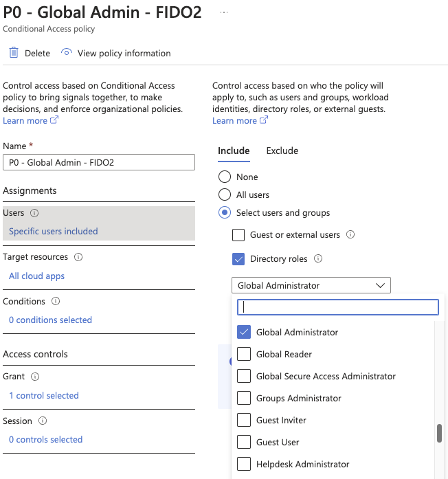
Task: Click the Helpdesk Administrator label text
Action: (302, 465)
